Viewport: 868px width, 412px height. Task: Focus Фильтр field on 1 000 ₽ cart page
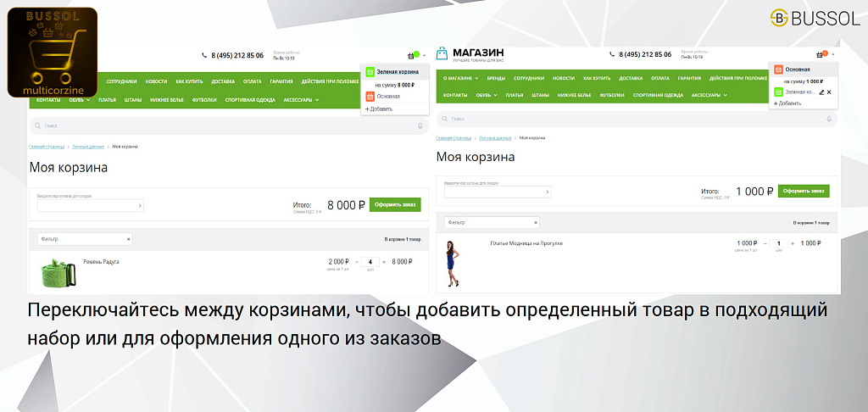coord(492,223)
